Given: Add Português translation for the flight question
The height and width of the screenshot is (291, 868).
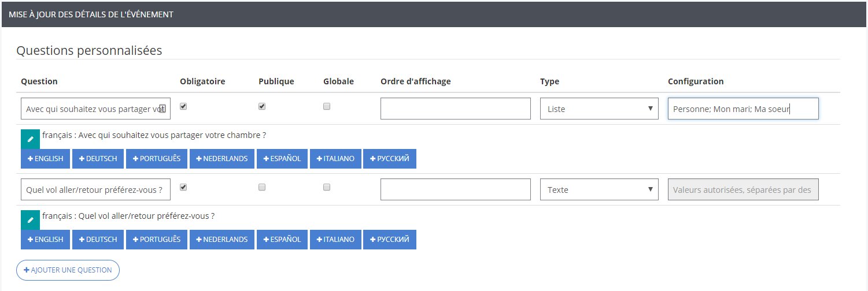Looking at the screenshot, I should 157,240.
